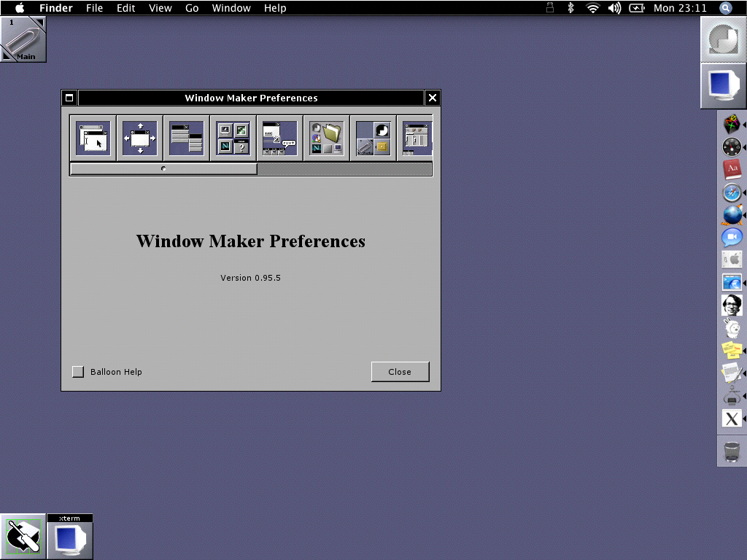Screen dimensions: 747x560
Task: Select the Window Handling preferences icon
Action: [139, 138]
